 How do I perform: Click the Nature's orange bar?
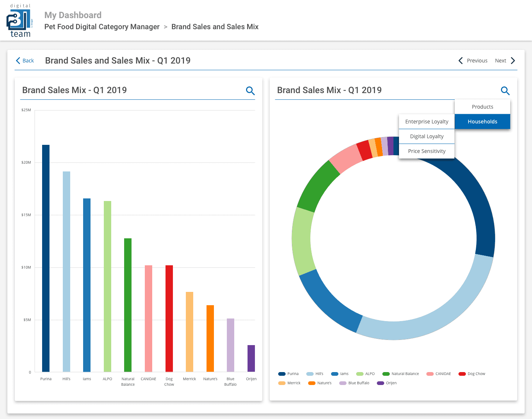(x=210, y=338)
